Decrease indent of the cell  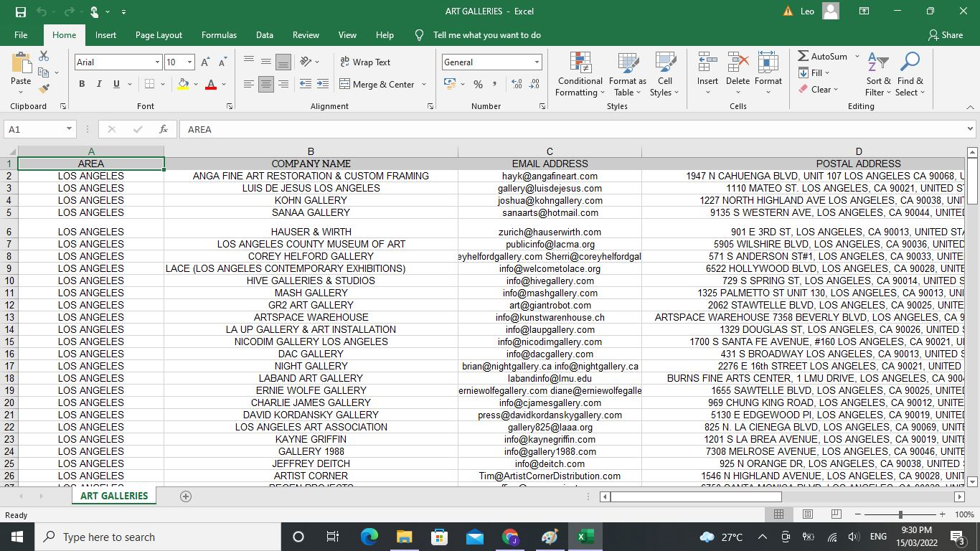305,84
